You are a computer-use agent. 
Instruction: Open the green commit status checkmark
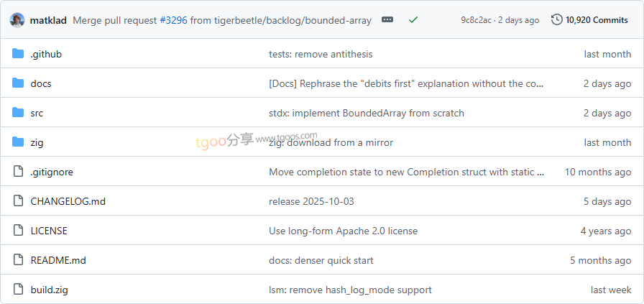coord(413,20)
